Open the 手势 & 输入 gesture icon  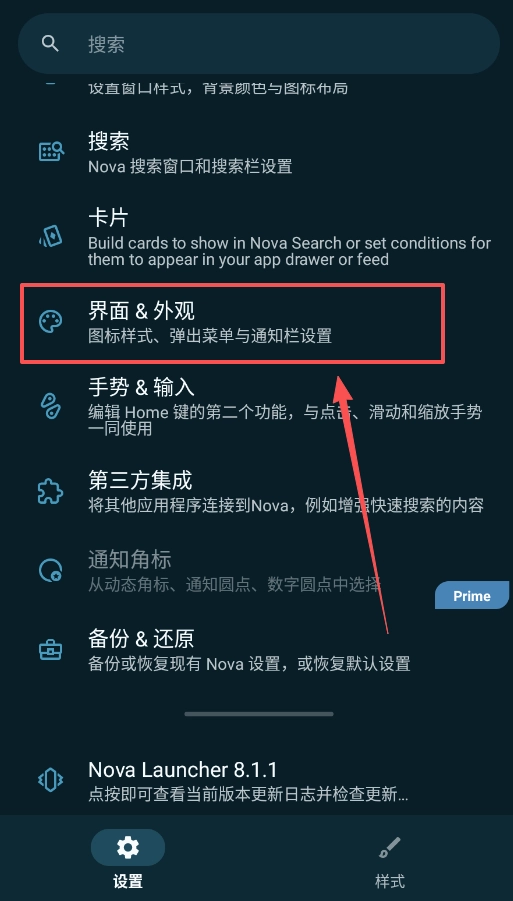tap(51, 406)
